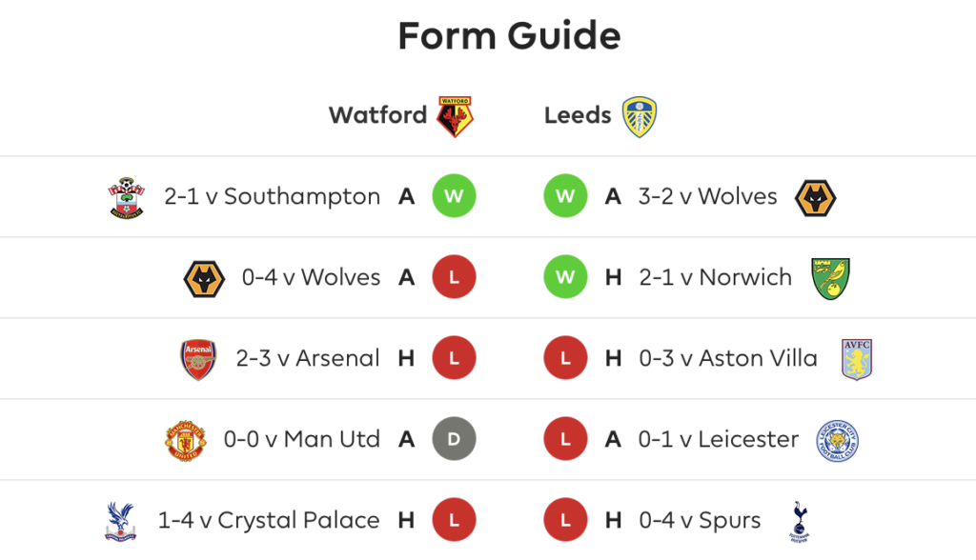Select the Watford team heading
The image size is (976, 560).
click(377, 115)
